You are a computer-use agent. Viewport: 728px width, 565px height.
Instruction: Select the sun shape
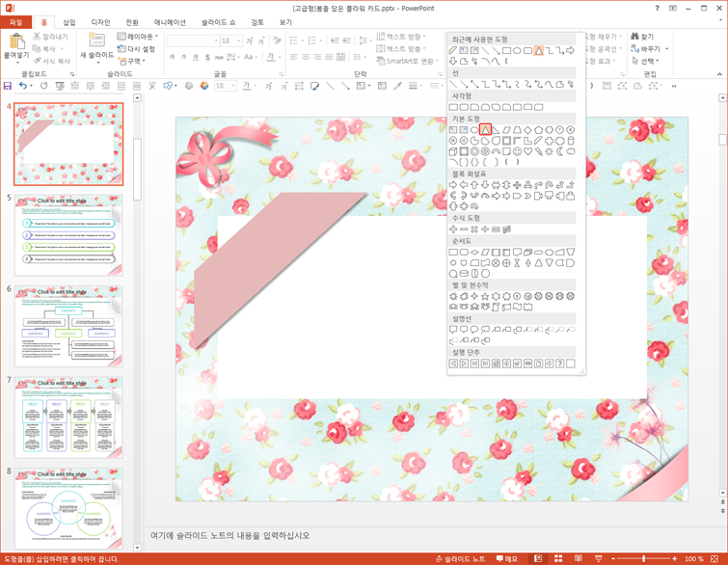550,151
